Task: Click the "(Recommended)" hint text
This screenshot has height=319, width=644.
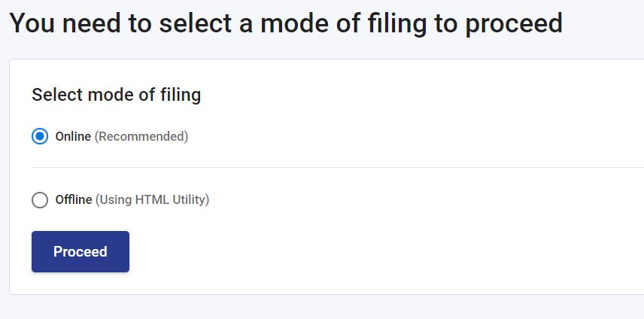Action: [141, 136]
